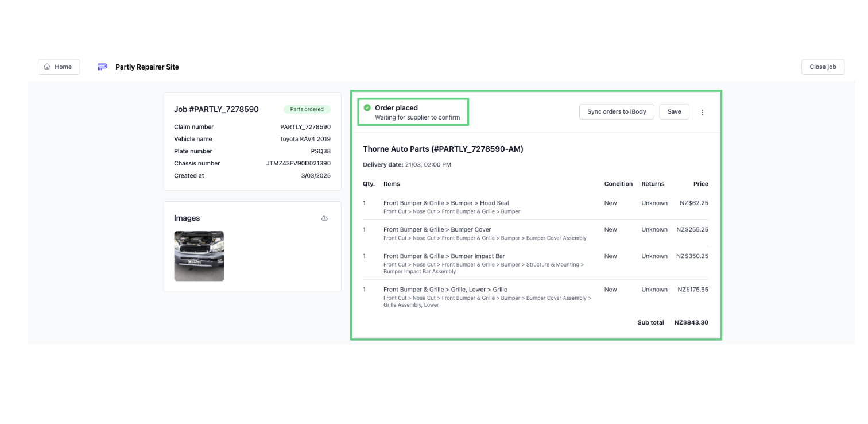This screenshot has width=868, height=424.
Task: Click vehicle name Toyota RAV4 2019
Action: point(305,139)
